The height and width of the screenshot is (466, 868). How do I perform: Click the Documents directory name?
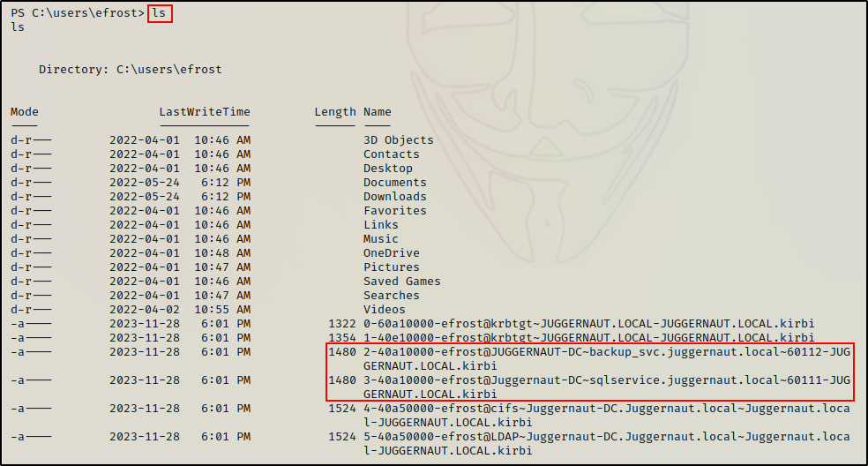tap(395, 183)
